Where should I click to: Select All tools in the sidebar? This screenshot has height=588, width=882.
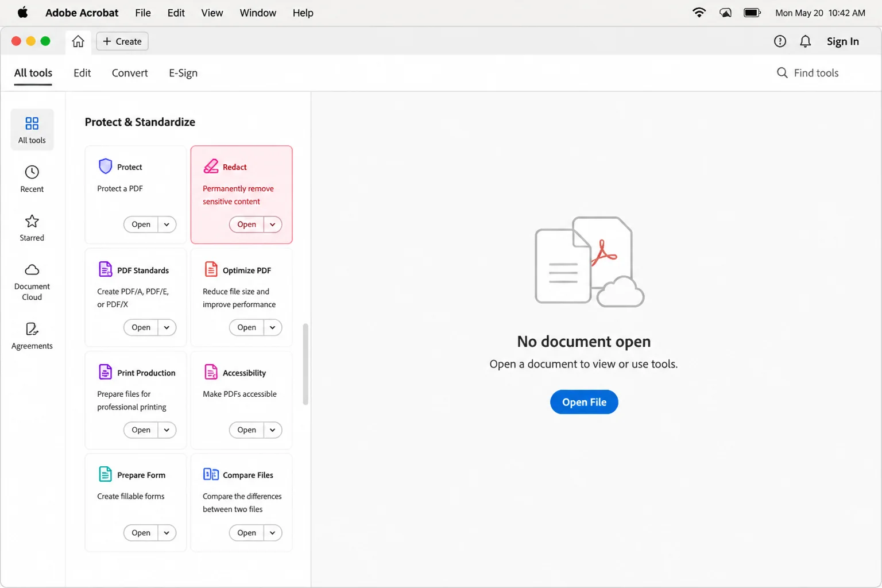(32, 130)
